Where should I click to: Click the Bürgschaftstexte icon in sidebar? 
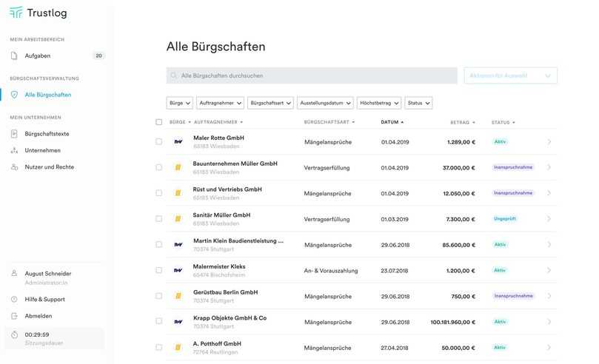[14, 134]
